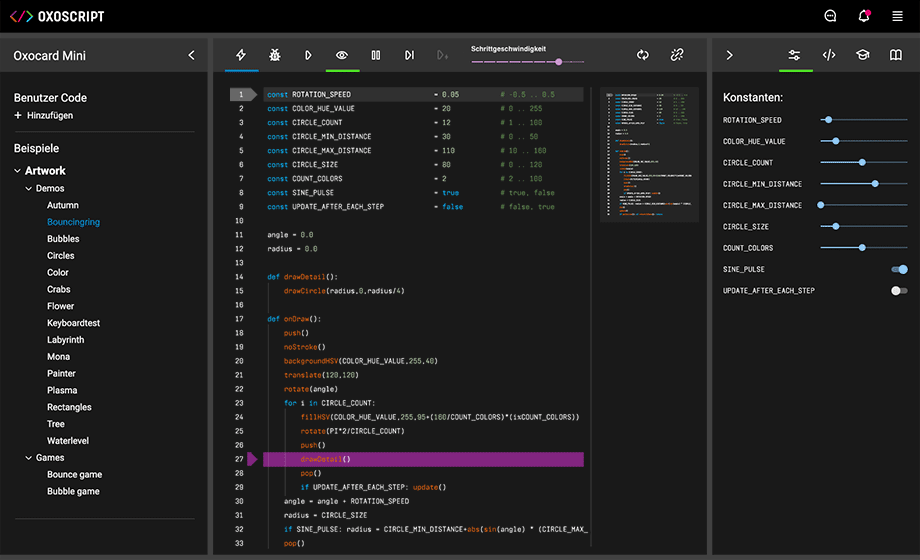
Task: Collapse the left sidebar with chevron
Action: click(x=191, y=56)
